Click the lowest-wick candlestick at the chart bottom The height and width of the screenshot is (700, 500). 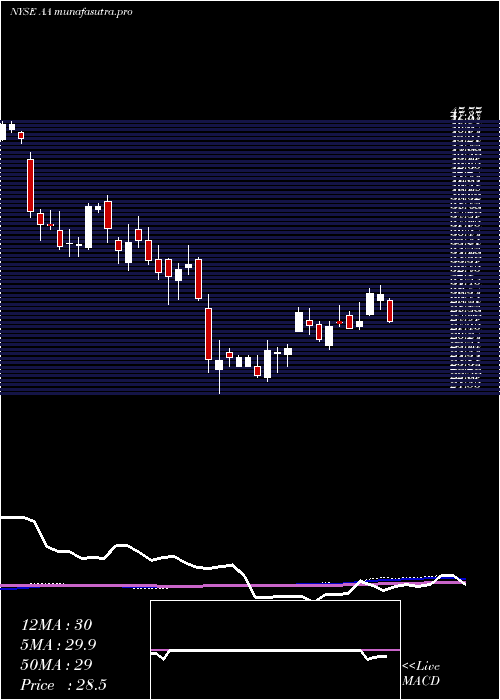click(x=219, y=367)
